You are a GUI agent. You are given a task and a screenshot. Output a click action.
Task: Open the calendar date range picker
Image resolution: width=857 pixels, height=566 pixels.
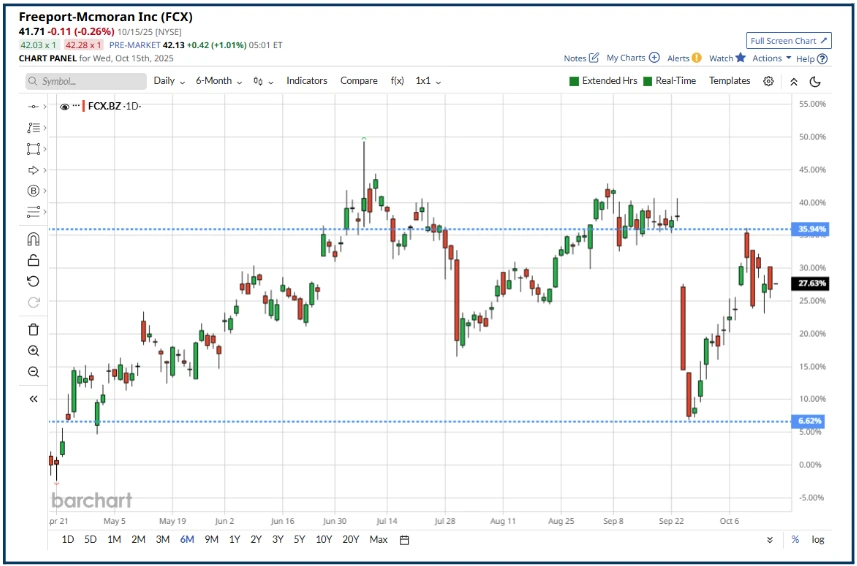(x=404, y=540)
